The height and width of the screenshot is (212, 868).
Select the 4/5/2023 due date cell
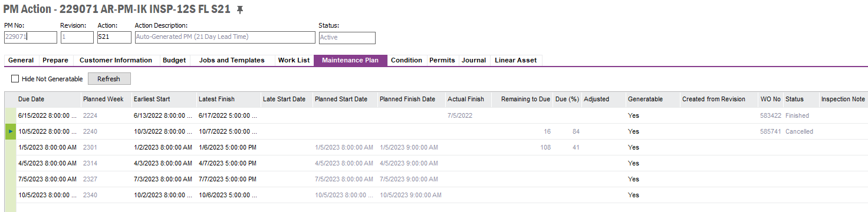[x=48, y=163]
